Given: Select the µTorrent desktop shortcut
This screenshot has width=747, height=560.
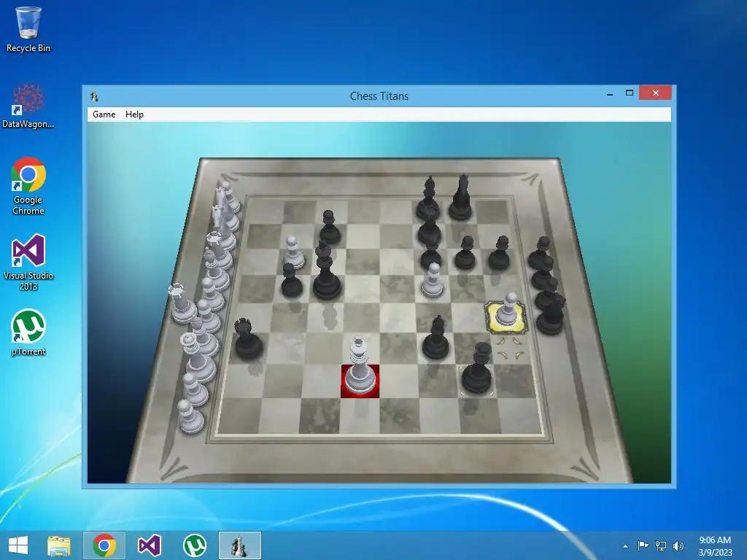Looking at the screenshot, I should pyautogui.click(x=28, y=332).
